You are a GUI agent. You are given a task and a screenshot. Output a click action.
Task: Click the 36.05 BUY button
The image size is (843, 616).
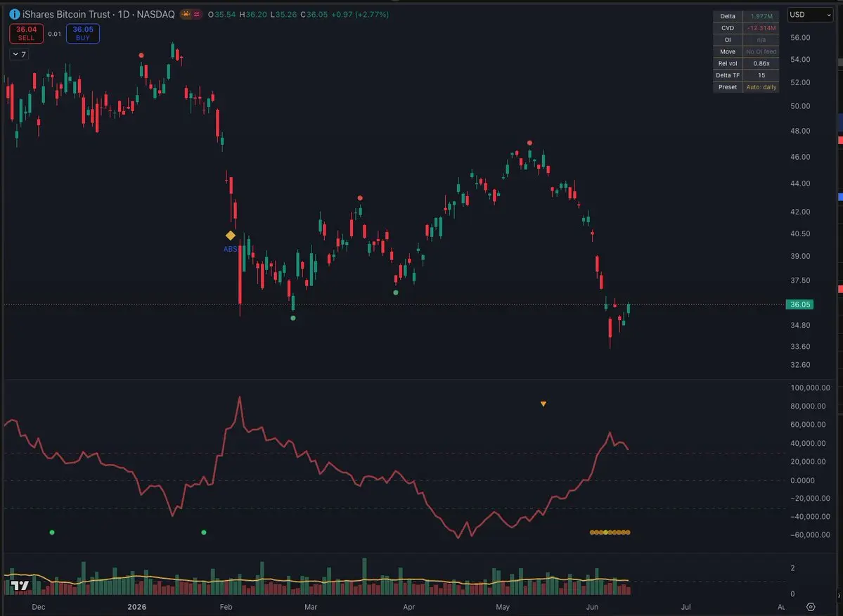click(83, 33)
